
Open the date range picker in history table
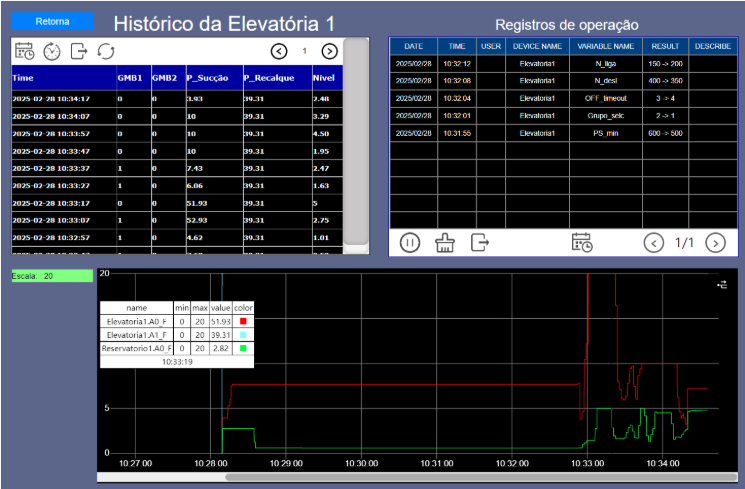[25, 51]
